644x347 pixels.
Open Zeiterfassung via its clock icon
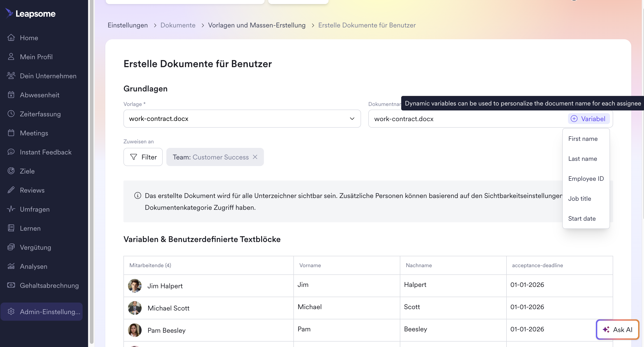(11, 114)
